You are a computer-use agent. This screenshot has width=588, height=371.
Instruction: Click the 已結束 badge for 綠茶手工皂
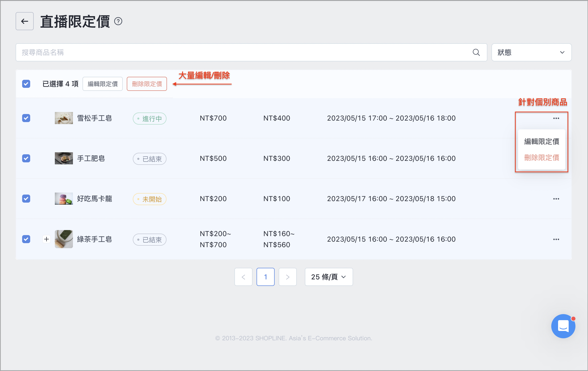150,240
